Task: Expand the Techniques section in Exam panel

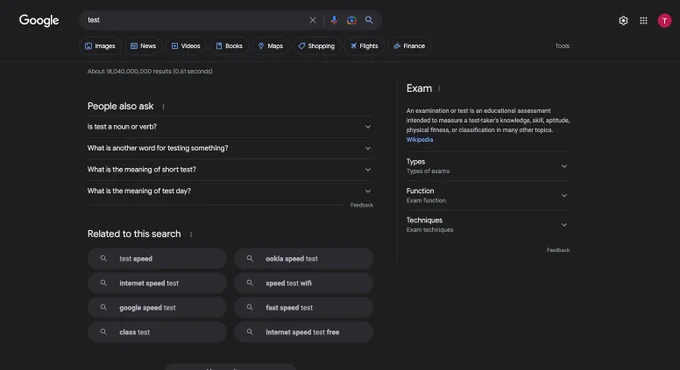Action: point(488,225)
